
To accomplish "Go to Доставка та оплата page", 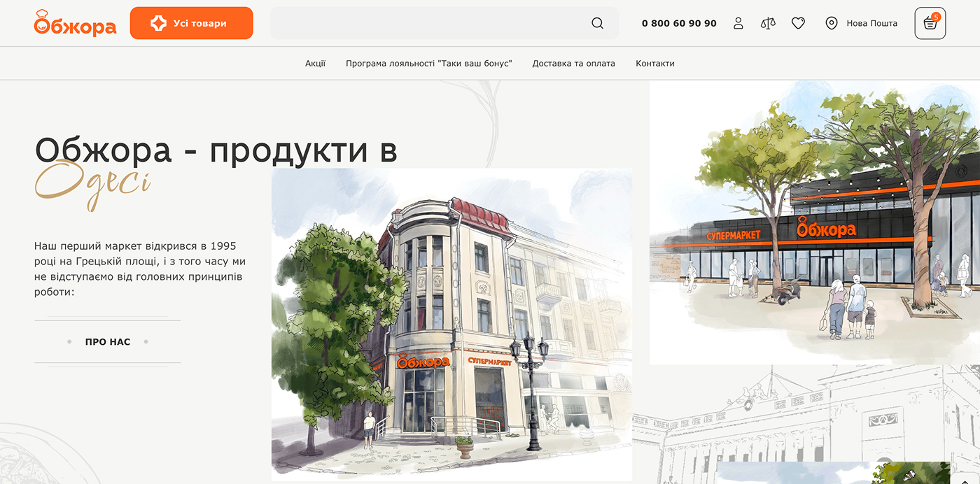I will point(573,63).
